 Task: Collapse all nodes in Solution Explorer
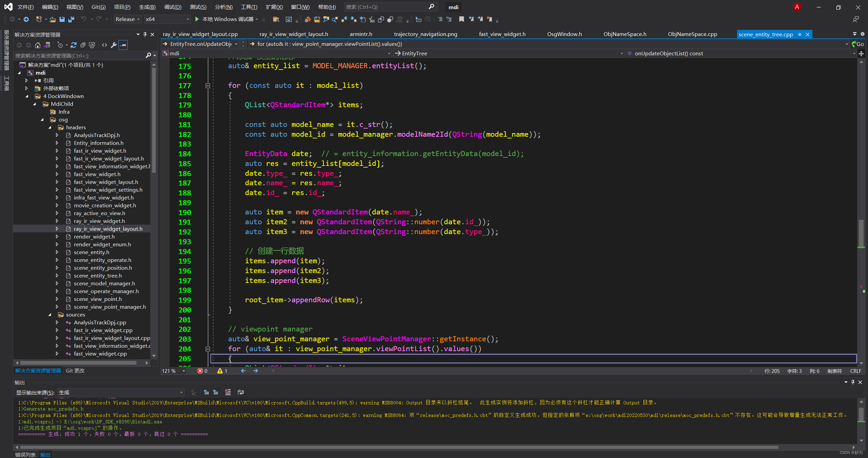pos(83,45)
